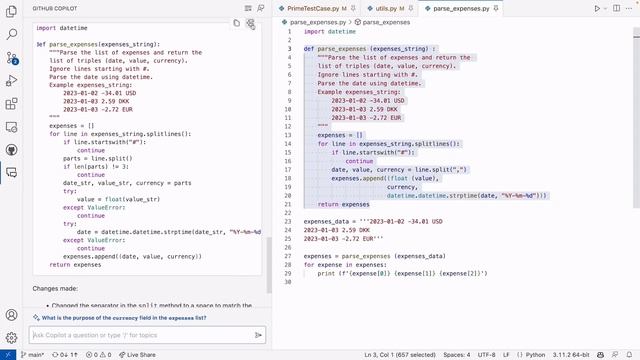Click 'parts = line.split()' in chat code
640x360 pixels.
(x=98, y=158)
